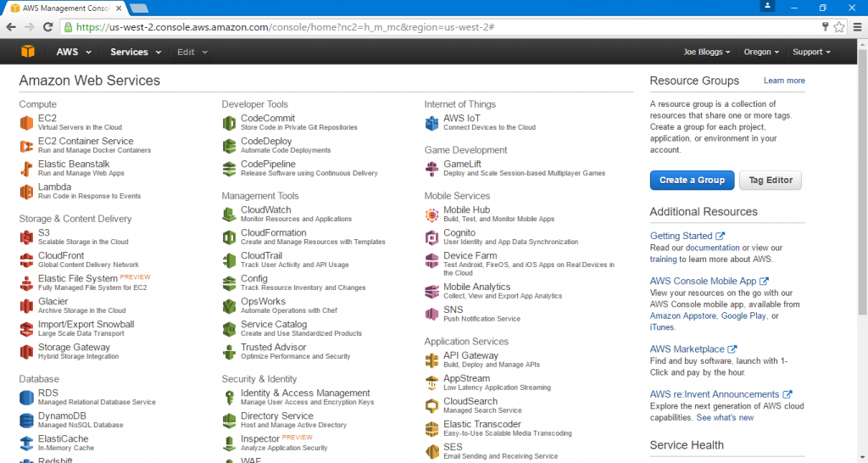The height and width of the screenshot is (463, 868).
Task: Select the AWS Management Console browser tab
Action: [x=66, y=8]
